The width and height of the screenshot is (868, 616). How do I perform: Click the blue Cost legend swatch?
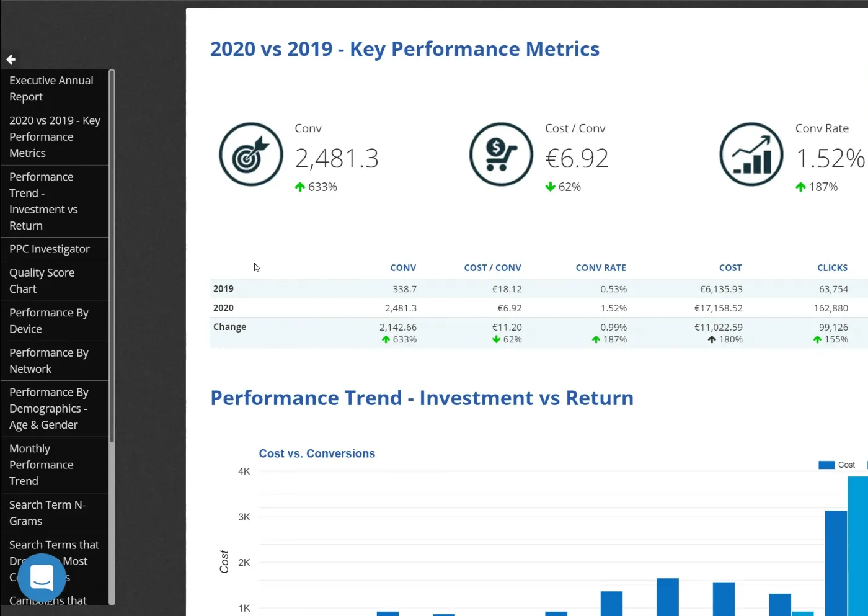pyautogui.click(x=826, y=465)
